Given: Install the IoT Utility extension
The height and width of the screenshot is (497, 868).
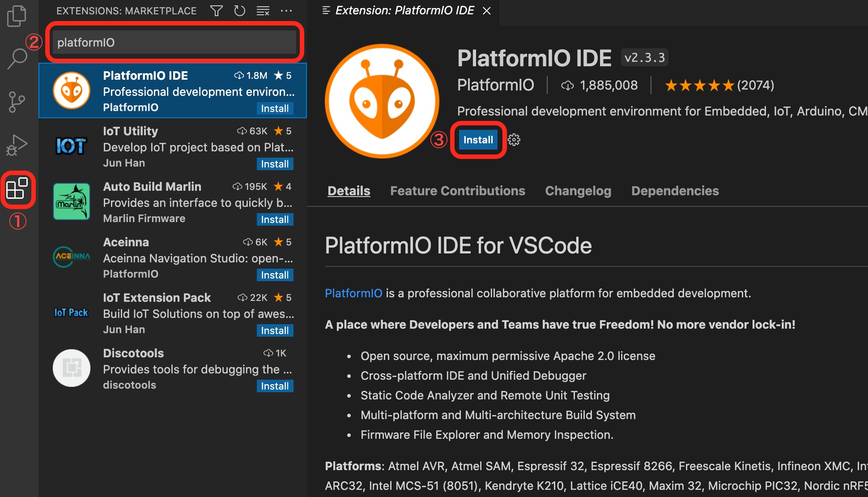Looking at the screenshot, I should tap(275, 164).
